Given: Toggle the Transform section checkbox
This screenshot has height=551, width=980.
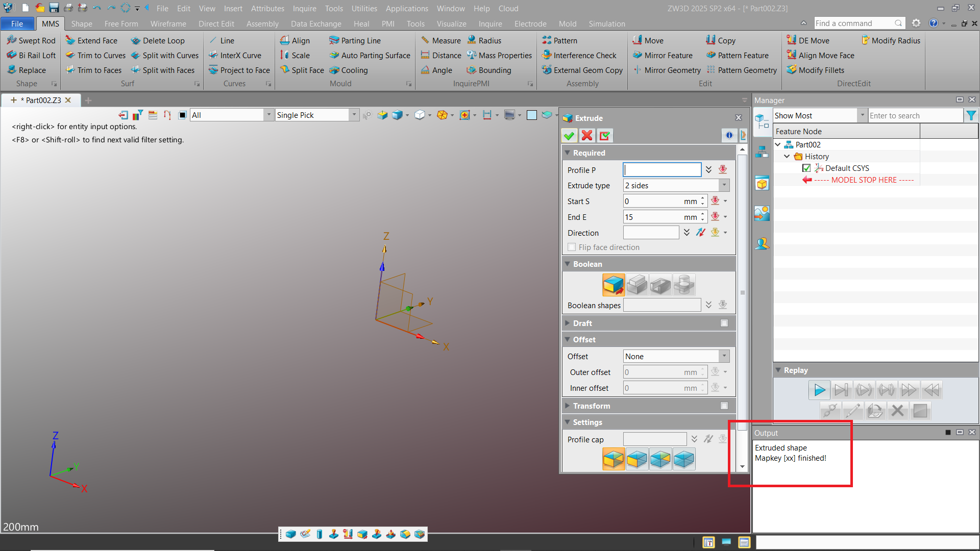Looking at the screenshot, I should coord(724,406).
